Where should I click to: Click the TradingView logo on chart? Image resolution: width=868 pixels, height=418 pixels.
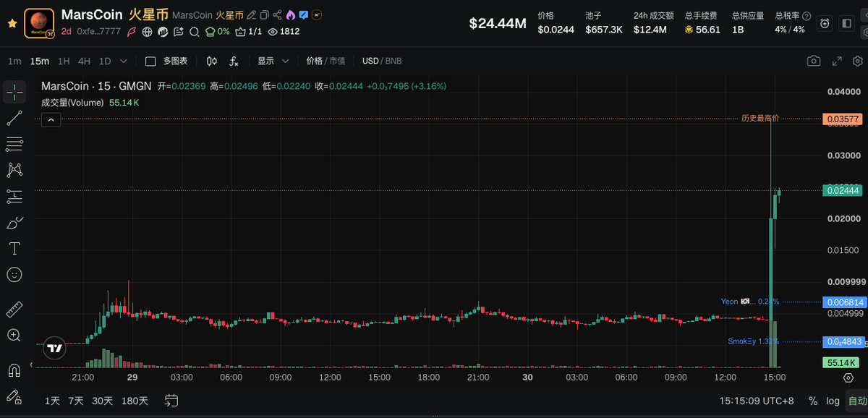54,348
